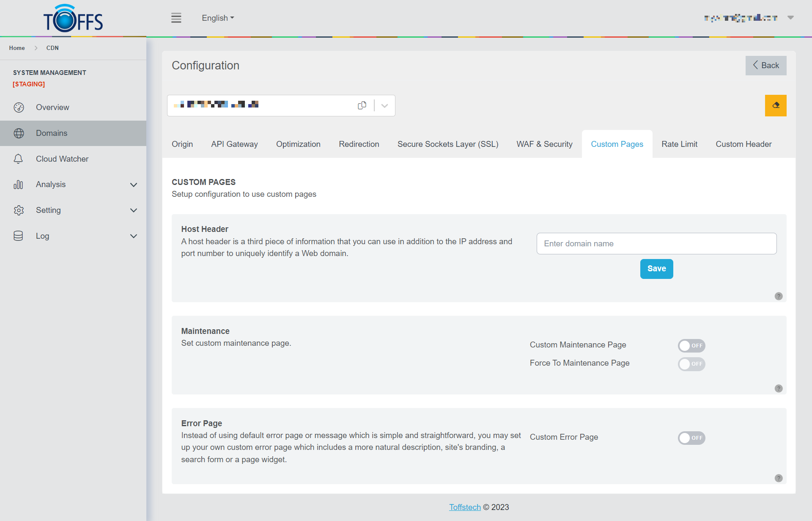Open the English language dropdown
812x521 pixels.
click(x=218, y=18)
